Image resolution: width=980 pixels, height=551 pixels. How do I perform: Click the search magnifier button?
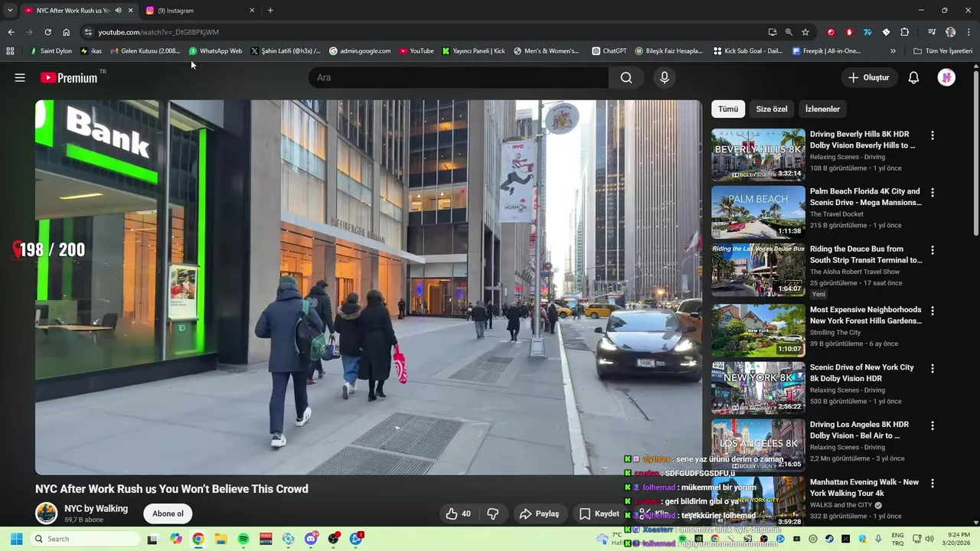(626, 77)
